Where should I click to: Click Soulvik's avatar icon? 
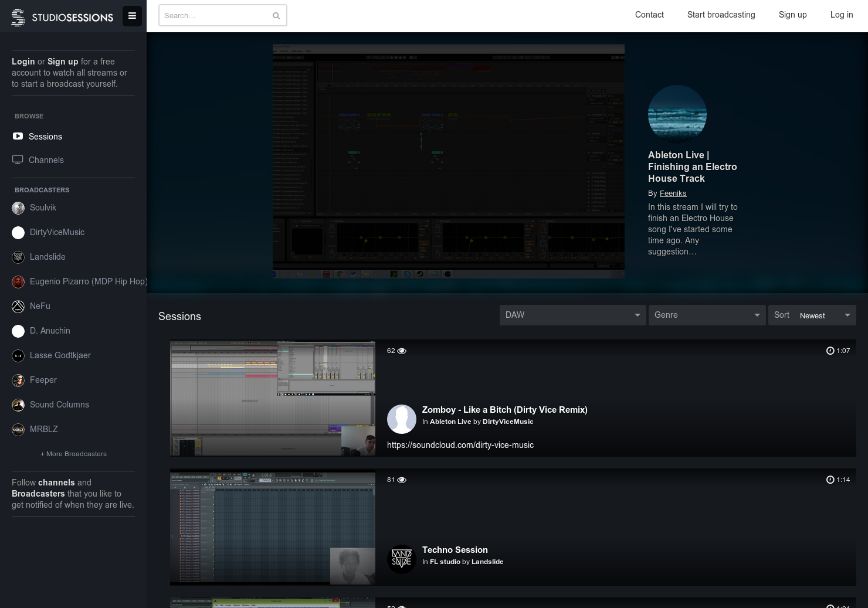coord(18,208)
